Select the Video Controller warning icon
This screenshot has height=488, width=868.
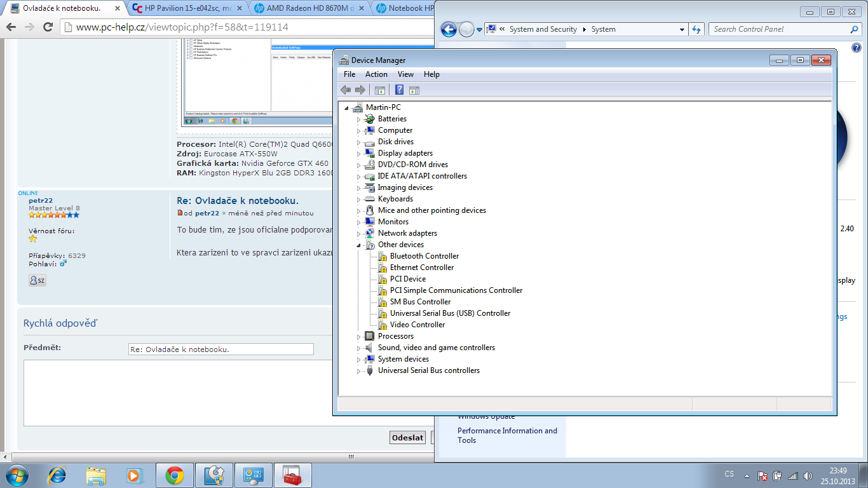coord(382,325)
